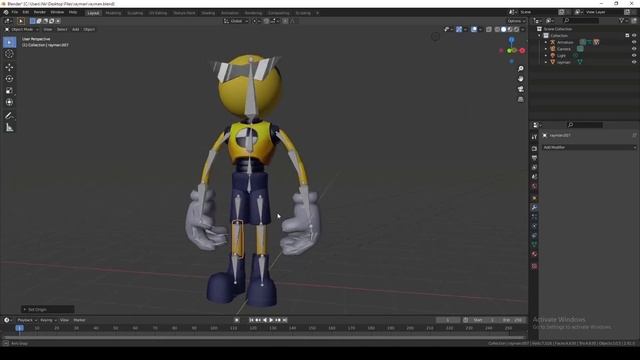Screen dimensions: 640x360
Task: Toggle the camera view icon
Action: [x=520, y=89]
